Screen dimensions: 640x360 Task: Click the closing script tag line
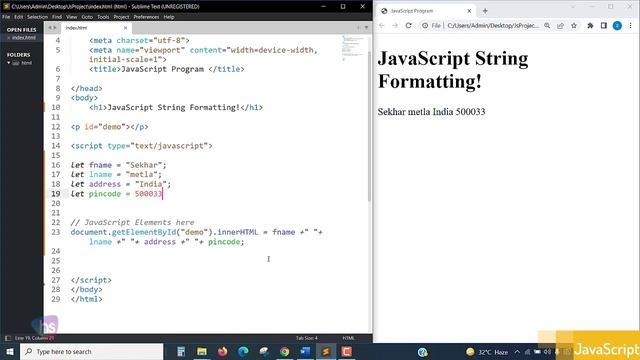pyautogui.click(x=91, y=280)
